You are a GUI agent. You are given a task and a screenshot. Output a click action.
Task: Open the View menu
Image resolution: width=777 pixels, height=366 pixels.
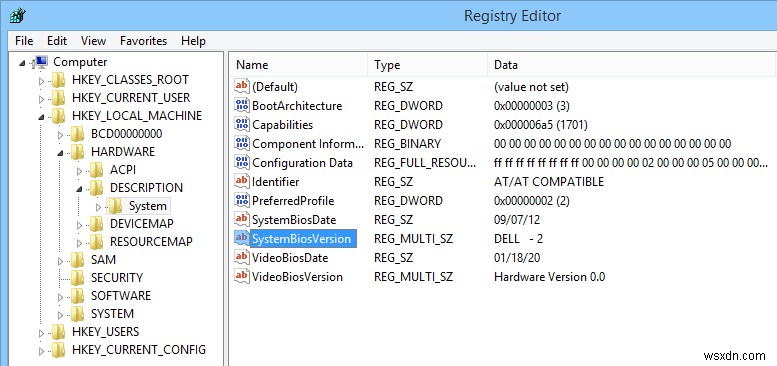(93, 41)
